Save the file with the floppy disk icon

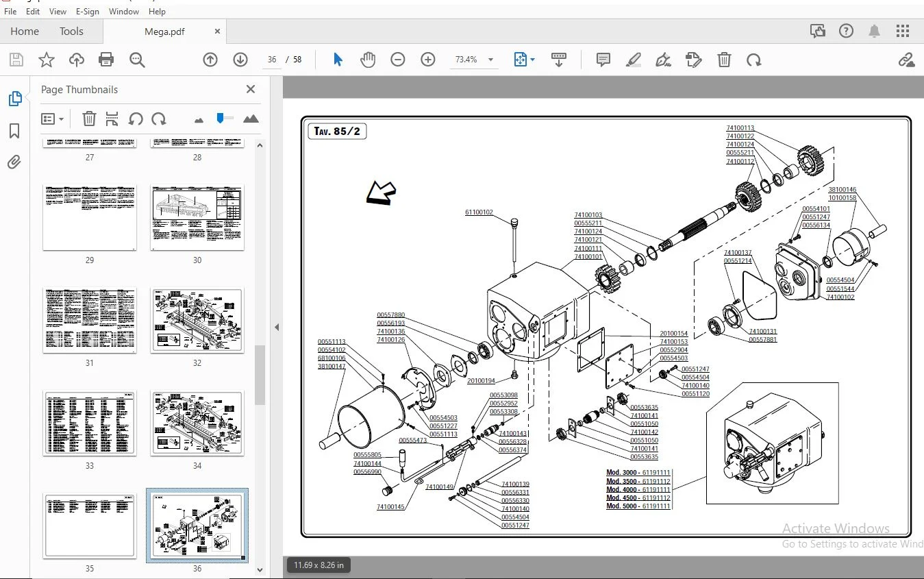(x=16, y=60)
